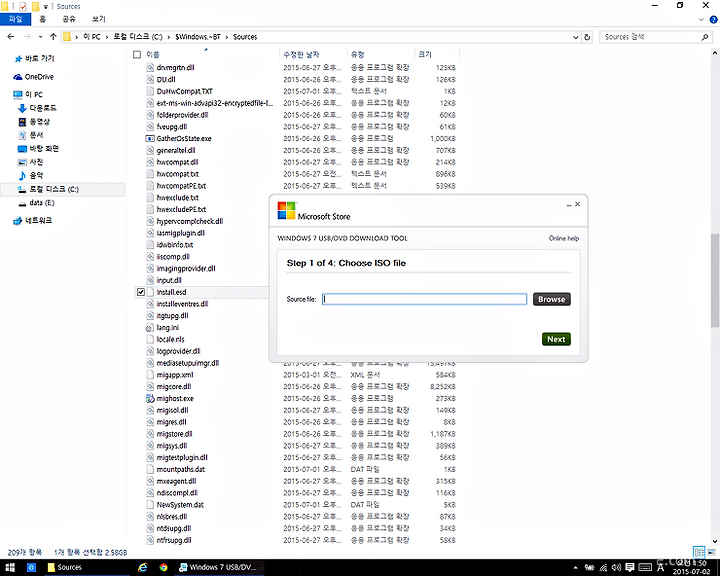Click mighost.exe file icon
The image size is (720, 576).
point(150,398)
